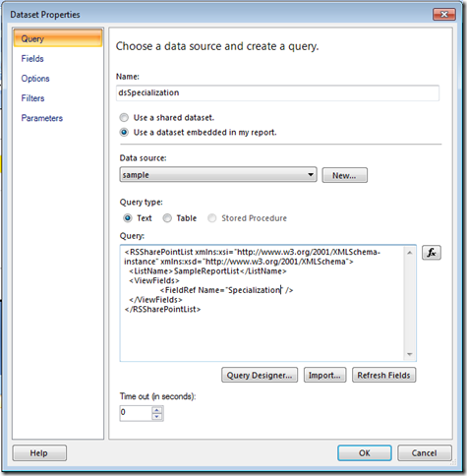
Task: Switch to the Filters page
Action: tap(32, 98)
